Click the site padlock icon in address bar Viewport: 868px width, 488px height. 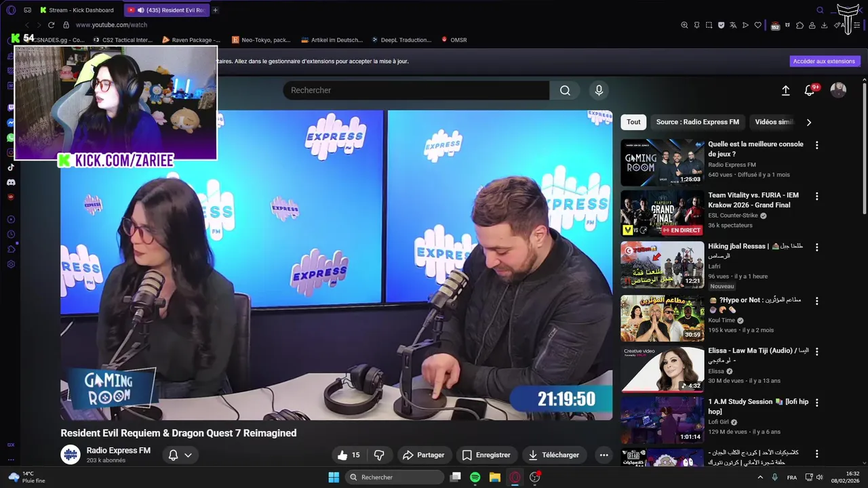(x=66, y=25)
